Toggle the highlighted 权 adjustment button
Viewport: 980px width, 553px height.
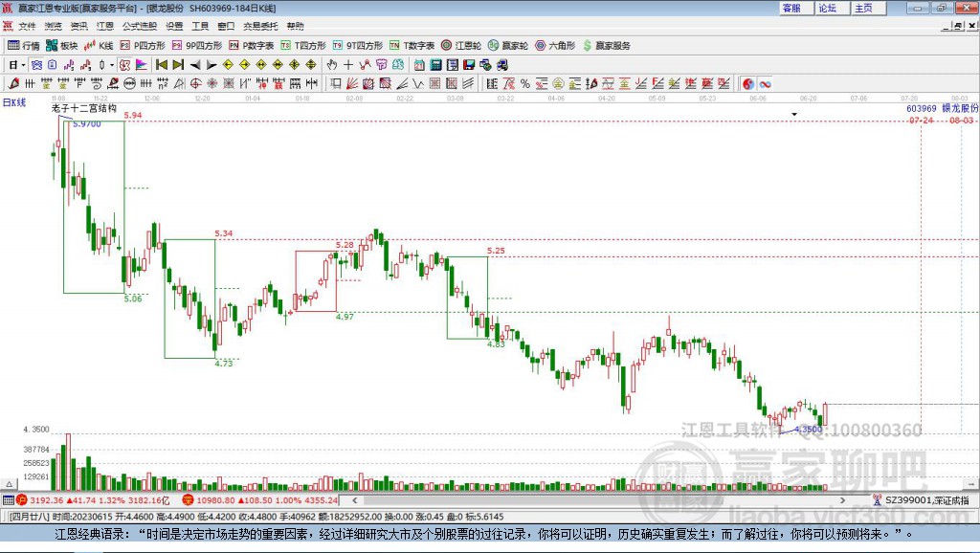[x=125, y=65]
